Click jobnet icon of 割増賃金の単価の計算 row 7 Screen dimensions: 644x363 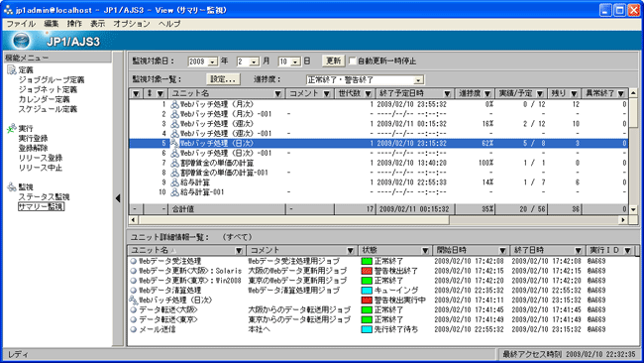click(175, 163)
